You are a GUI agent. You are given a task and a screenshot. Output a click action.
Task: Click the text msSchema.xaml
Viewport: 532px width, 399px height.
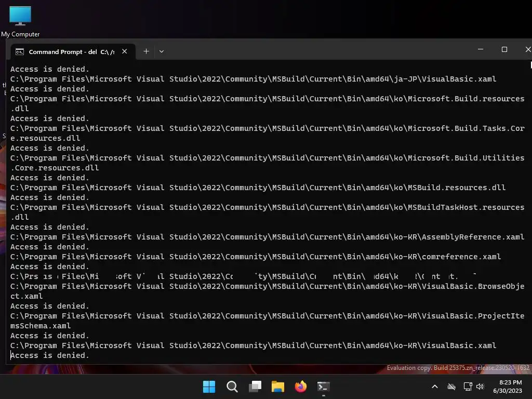tap(41, 326)
